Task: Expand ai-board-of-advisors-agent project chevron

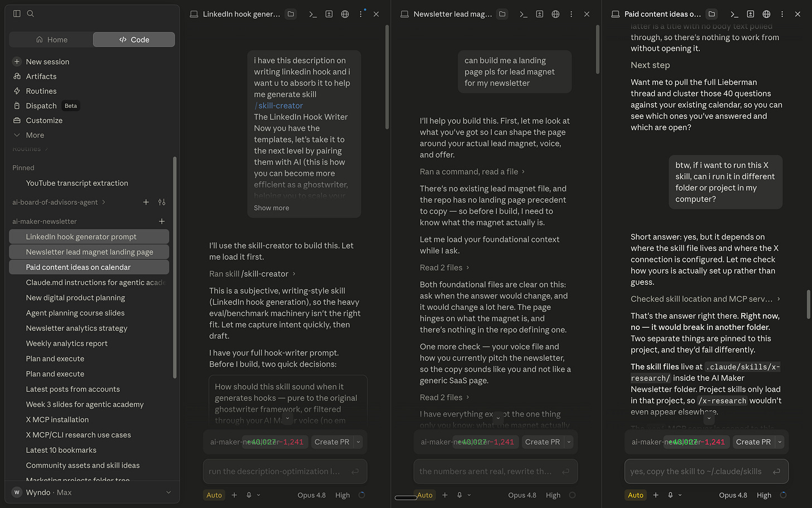Action: [104, 202]
